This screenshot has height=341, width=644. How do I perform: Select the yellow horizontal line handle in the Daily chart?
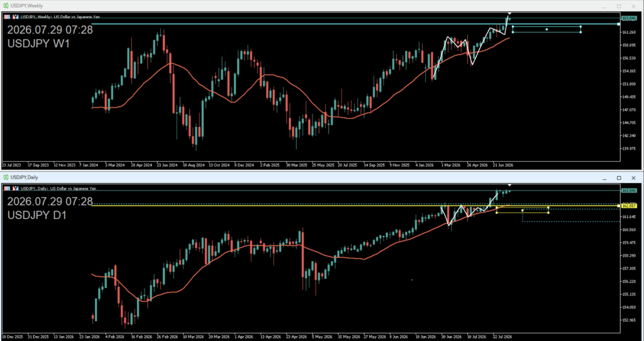tap(619, 206)
